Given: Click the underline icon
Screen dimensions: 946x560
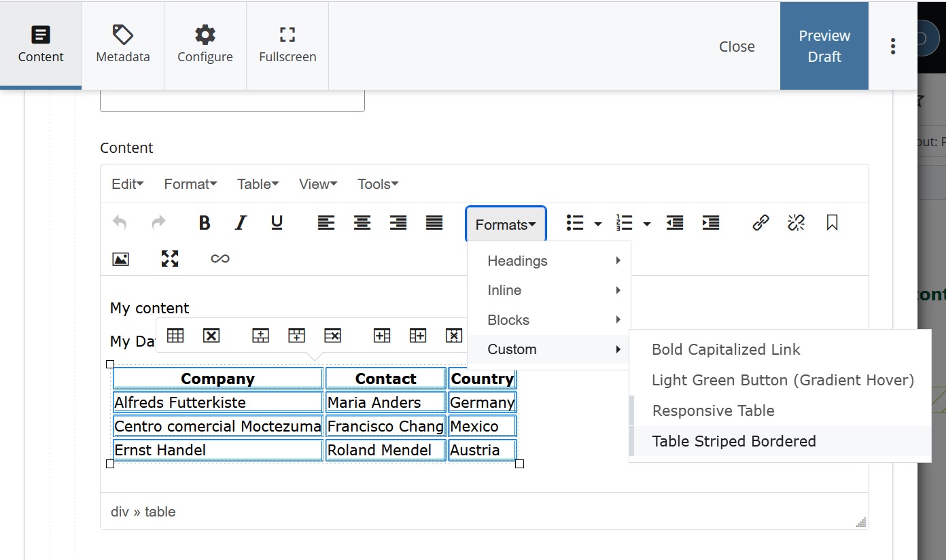Looking at the screenshot, I should (x=277, y=223).
